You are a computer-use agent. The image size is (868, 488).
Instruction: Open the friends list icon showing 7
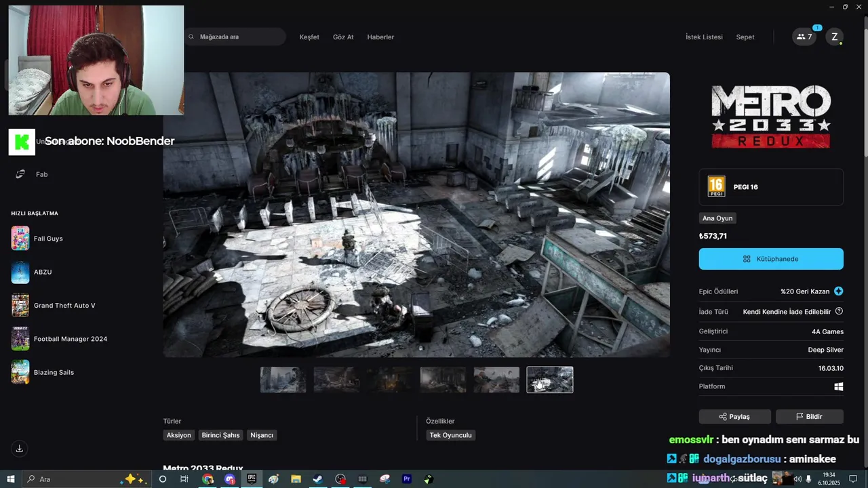804,37
